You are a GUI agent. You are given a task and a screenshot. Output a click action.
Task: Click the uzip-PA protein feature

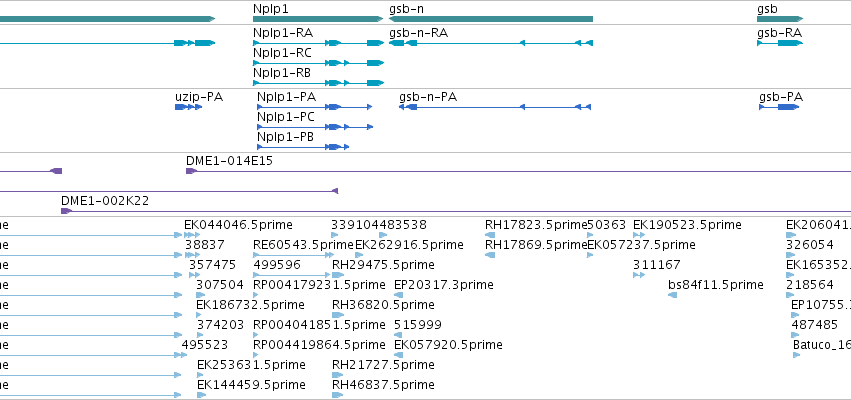(x=188, y=107)
